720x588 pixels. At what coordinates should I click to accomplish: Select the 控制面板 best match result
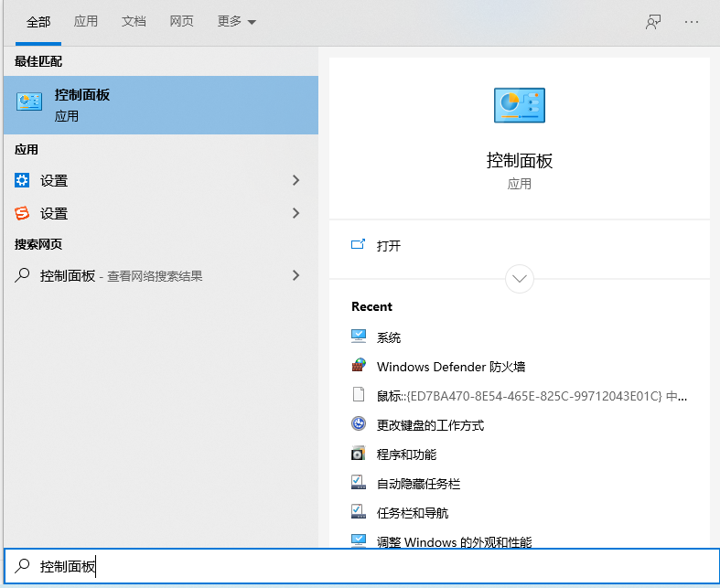point(159,105)
